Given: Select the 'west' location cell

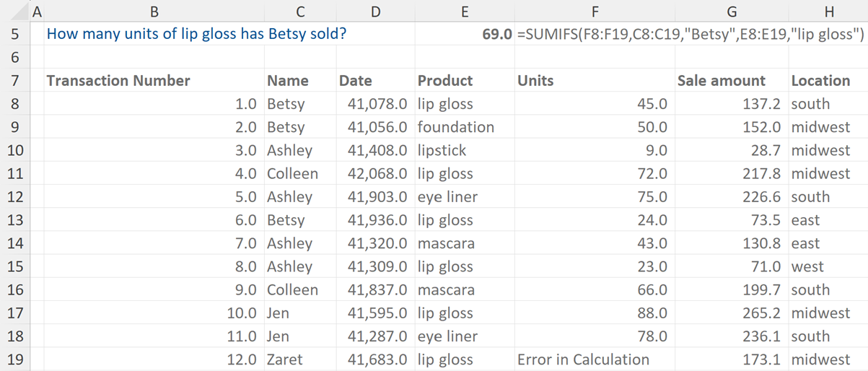Looking at the screenshot, I should click(x=806, y=266).
